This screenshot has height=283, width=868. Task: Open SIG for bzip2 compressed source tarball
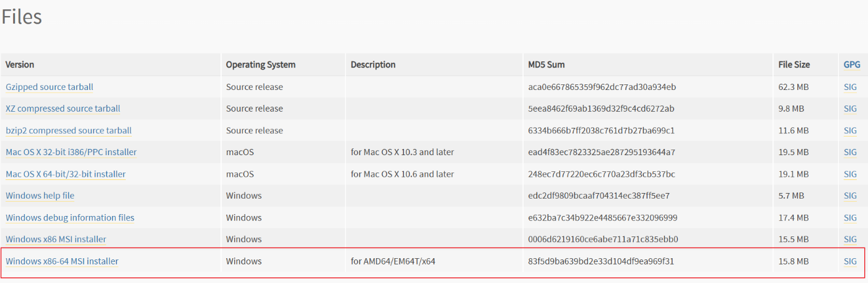click(850, 130)
